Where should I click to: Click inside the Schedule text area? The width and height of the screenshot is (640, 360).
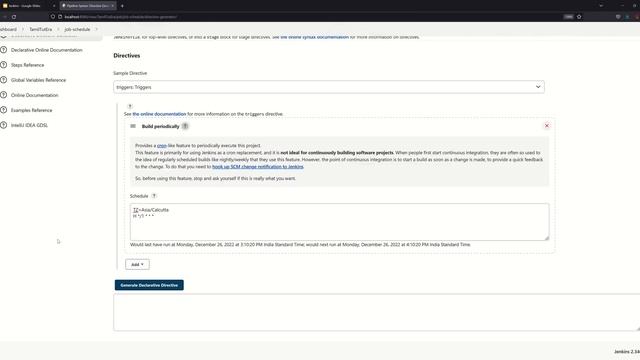[339, 222]
